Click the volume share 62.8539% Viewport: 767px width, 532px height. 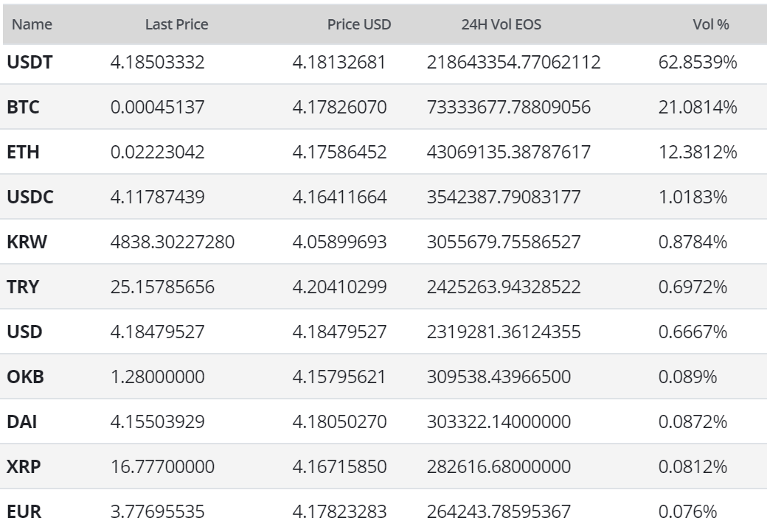[x=698, y=63]
